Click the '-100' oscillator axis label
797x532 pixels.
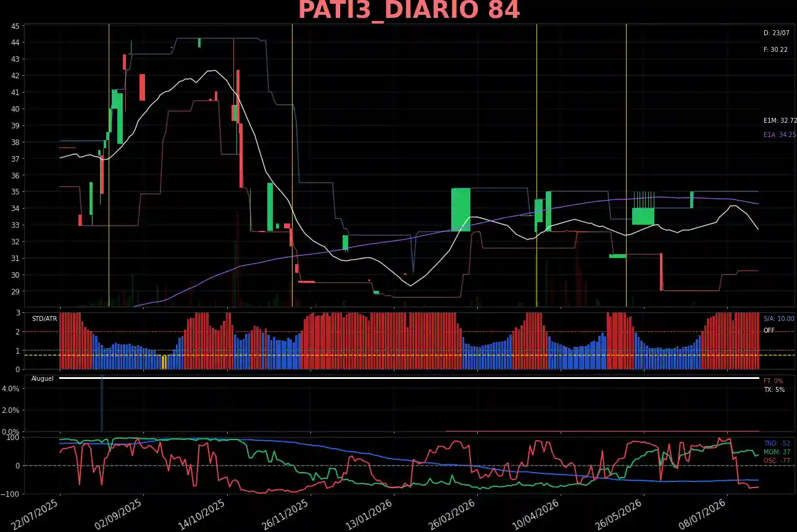pos(12,494)
